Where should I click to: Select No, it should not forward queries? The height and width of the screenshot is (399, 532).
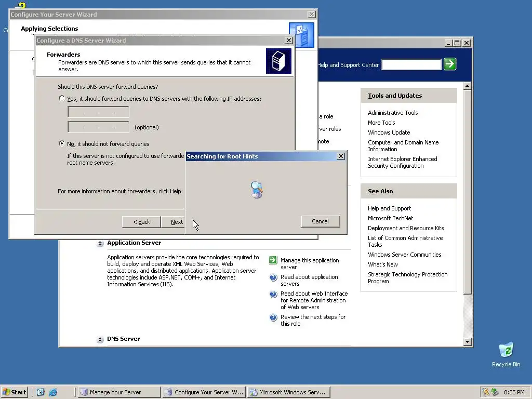click(x=61, y=143)
